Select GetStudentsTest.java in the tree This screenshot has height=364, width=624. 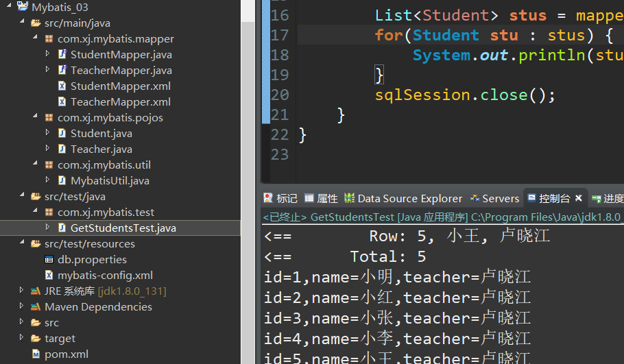tap(114, 228)
